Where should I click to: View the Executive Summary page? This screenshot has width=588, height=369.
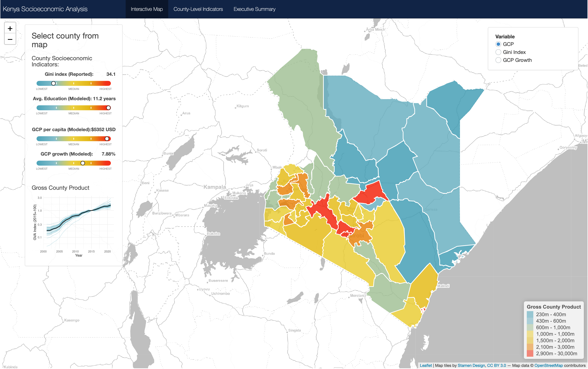click(x=254, y=9)
